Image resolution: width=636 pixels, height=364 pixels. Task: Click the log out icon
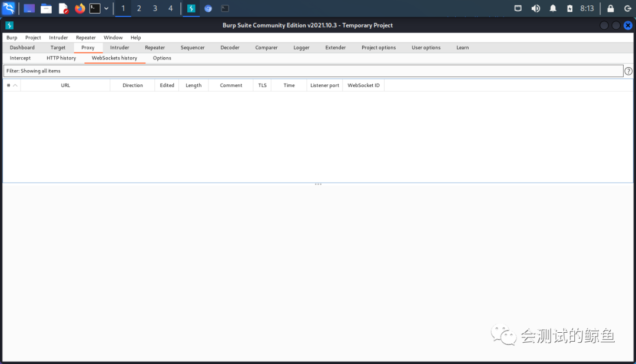[628, 8]
